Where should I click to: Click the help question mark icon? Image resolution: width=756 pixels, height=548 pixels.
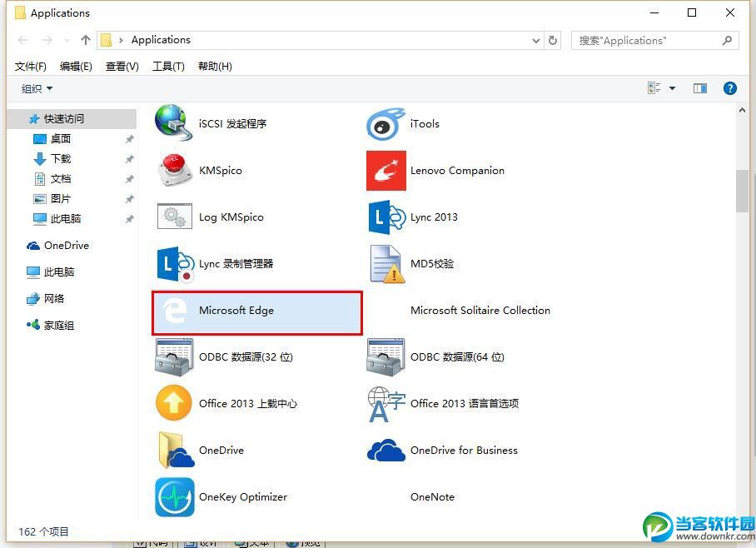point(730,88)
